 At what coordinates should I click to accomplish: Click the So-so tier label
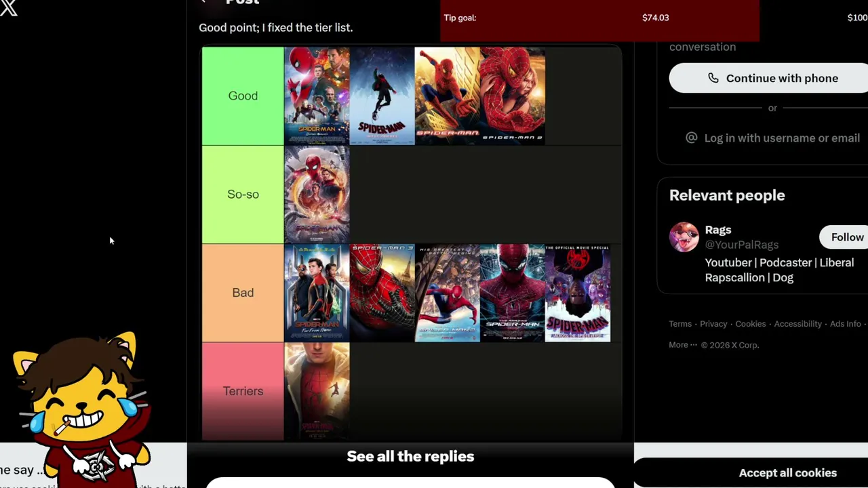click(x=243, y=195)
